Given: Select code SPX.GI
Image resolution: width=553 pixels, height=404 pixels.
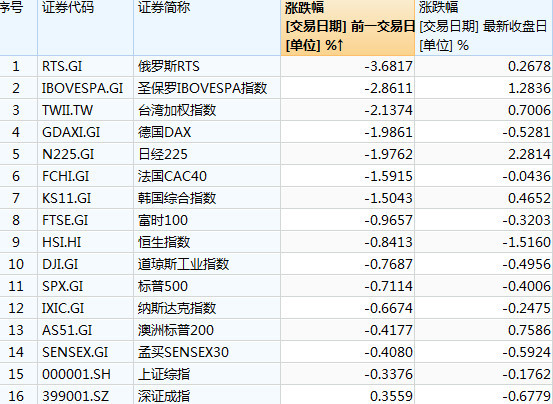Looking at the screenshot, I should click(62, 286).
